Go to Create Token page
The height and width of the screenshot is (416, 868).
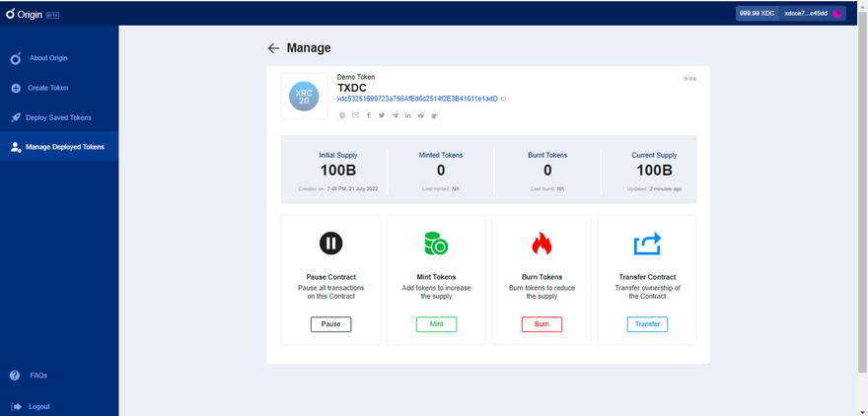pos(47,88)
